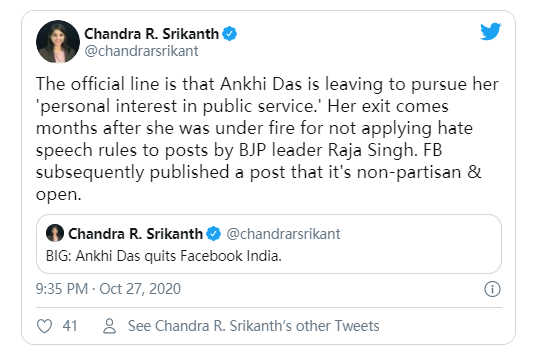Click the person silhouette icon
538x360 pixels.
pos(109,326)
